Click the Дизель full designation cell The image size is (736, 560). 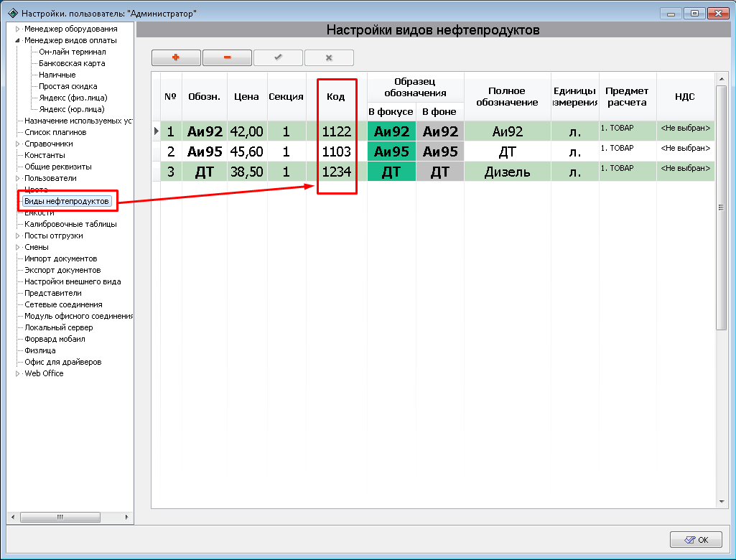[x=508, y=172]
